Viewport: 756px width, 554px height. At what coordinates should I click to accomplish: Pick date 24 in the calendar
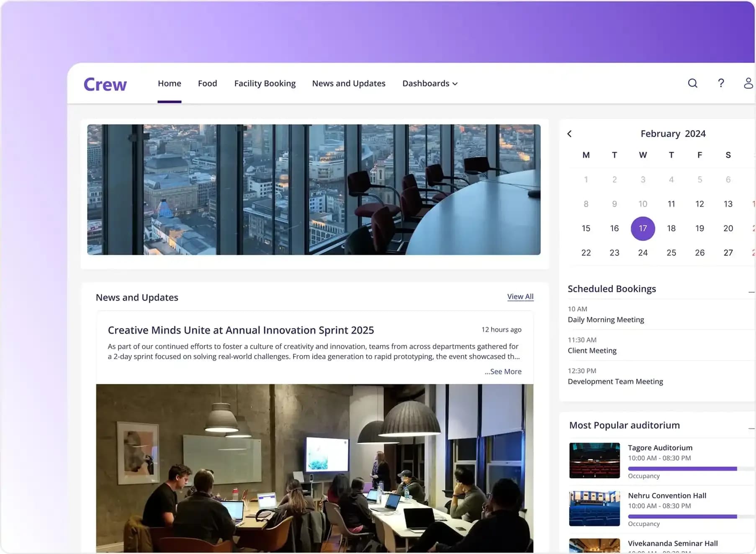coord(643,253)
